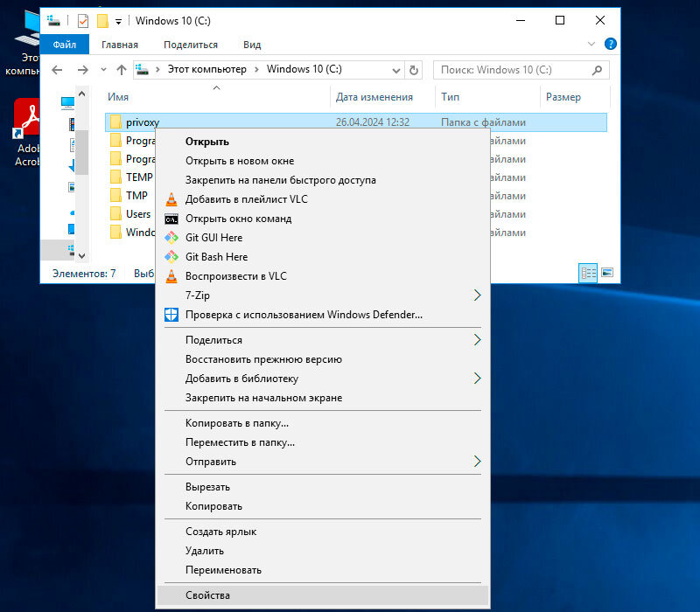Switch to details view layout icon

click(588, 273)
